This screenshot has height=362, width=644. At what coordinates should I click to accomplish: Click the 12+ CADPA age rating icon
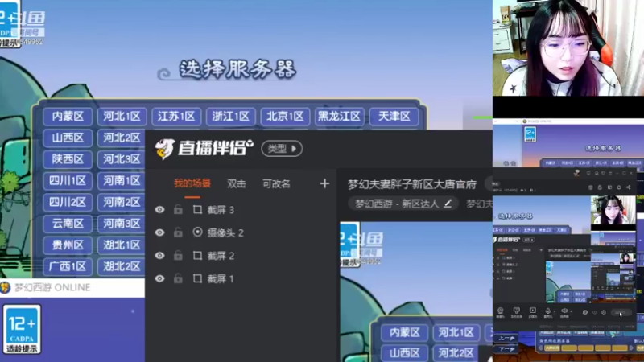[x=22, y=329]
